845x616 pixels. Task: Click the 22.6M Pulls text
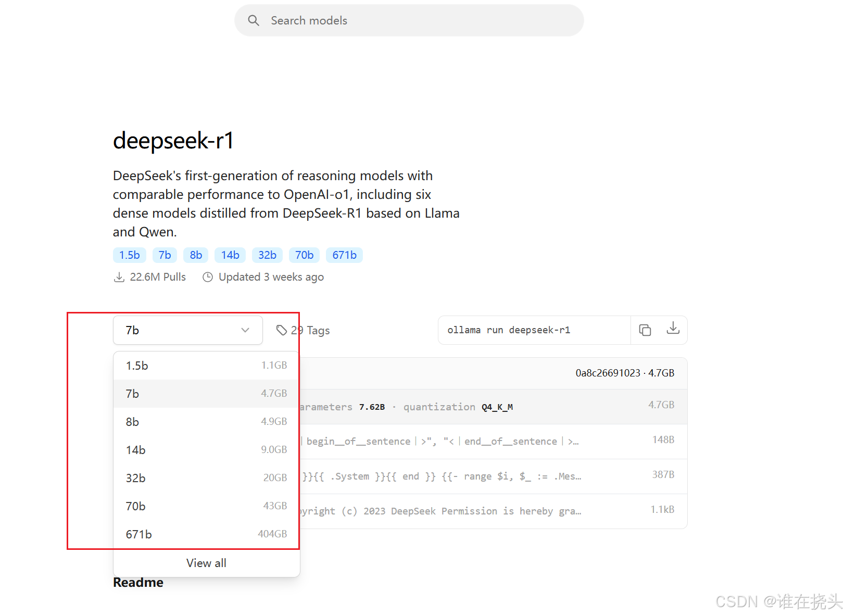coord(158,277)
